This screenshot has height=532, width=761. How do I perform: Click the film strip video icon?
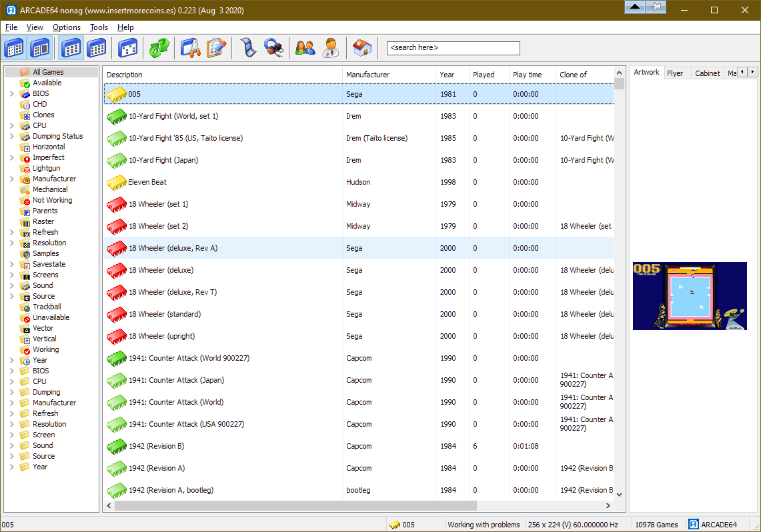point(248,48)
